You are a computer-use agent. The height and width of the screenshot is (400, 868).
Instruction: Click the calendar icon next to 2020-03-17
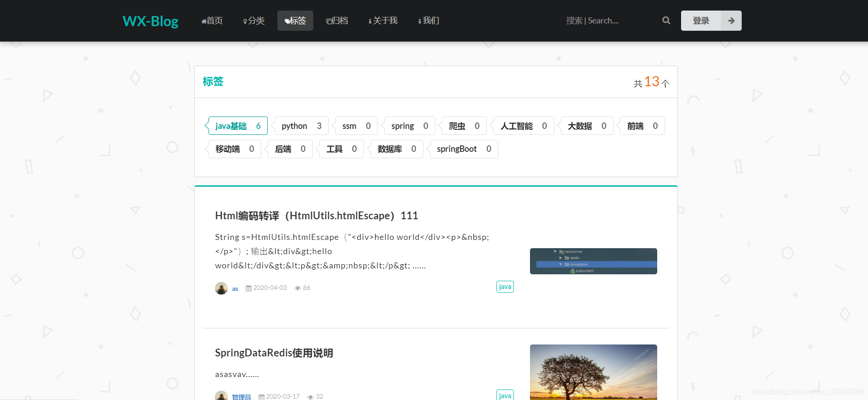tap(261, 397)
